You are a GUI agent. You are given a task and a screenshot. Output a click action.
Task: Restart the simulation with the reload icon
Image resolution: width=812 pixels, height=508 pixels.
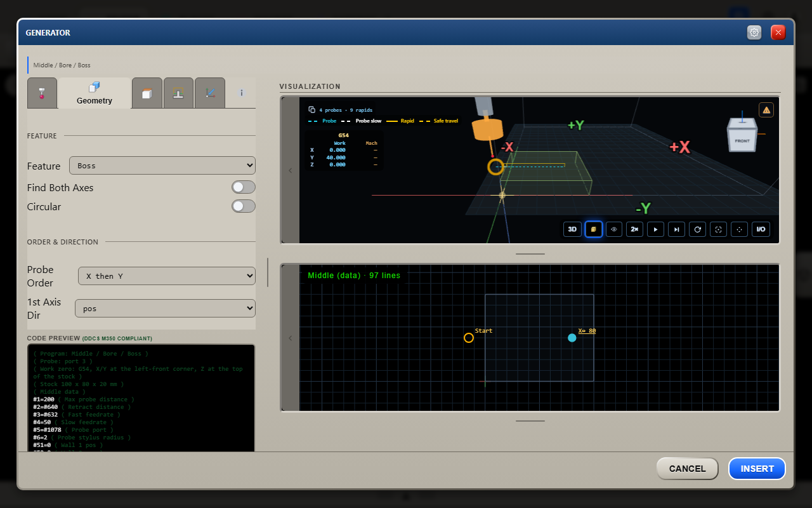coord(698,229)
